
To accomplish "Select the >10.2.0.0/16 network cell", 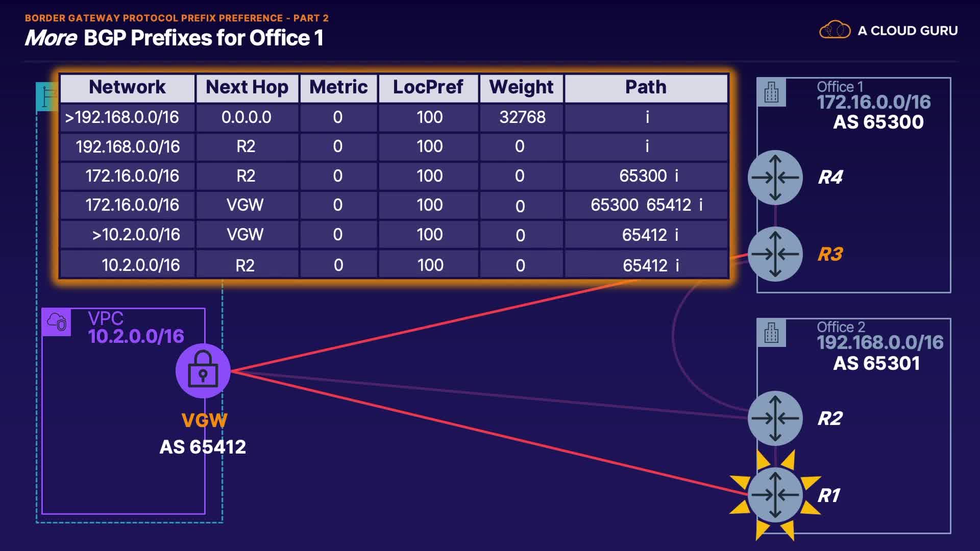I will (136, 235).
